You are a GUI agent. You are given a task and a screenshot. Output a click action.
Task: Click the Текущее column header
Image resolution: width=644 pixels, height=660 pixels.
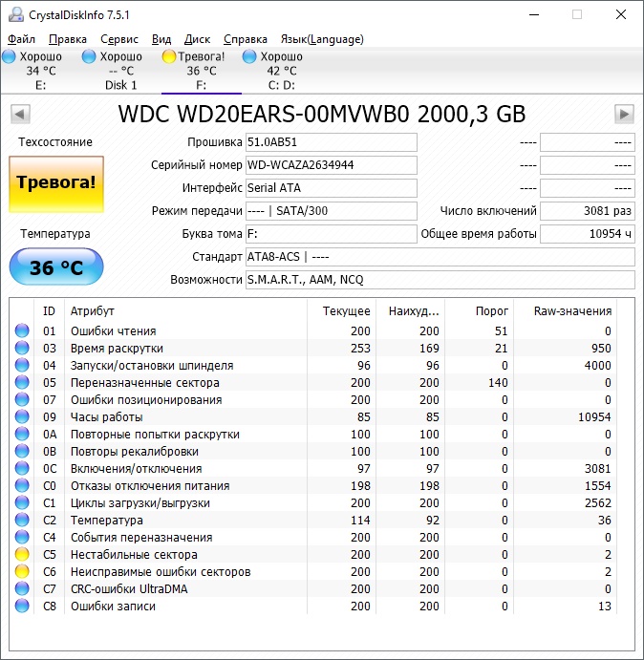[341, 311]
